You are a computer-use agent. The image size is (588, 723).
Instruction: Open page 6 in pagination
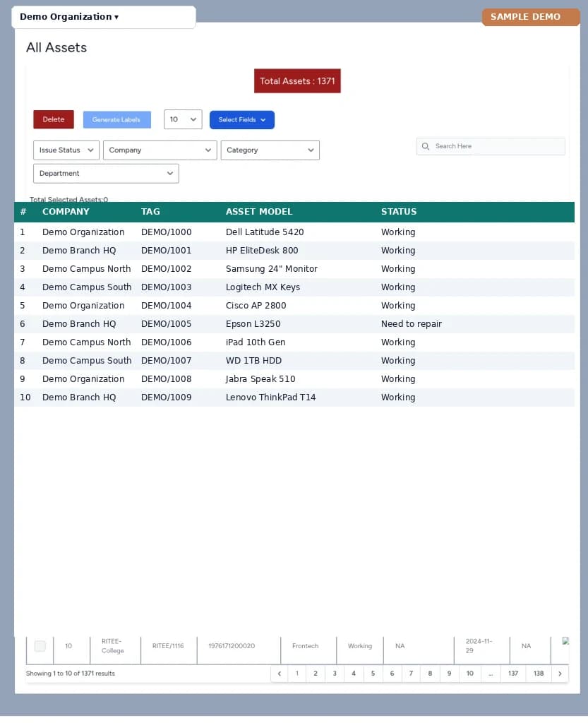tap(392, 674)
